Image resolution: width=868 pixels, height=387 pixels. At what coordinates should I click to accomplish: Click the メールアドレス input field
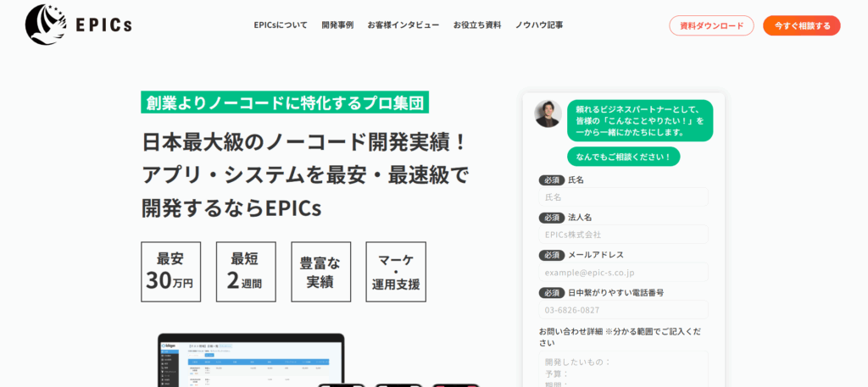coord(623,272)
